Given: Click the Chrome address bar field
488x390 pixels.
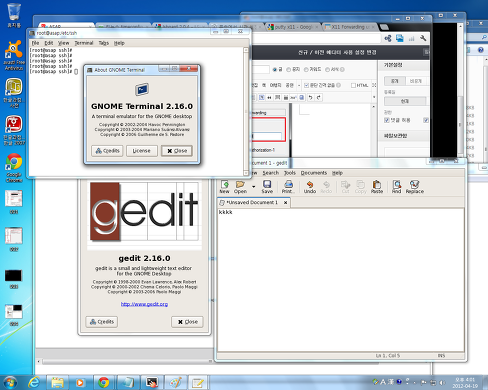Looking at the screenshot, I should point(316,39).
